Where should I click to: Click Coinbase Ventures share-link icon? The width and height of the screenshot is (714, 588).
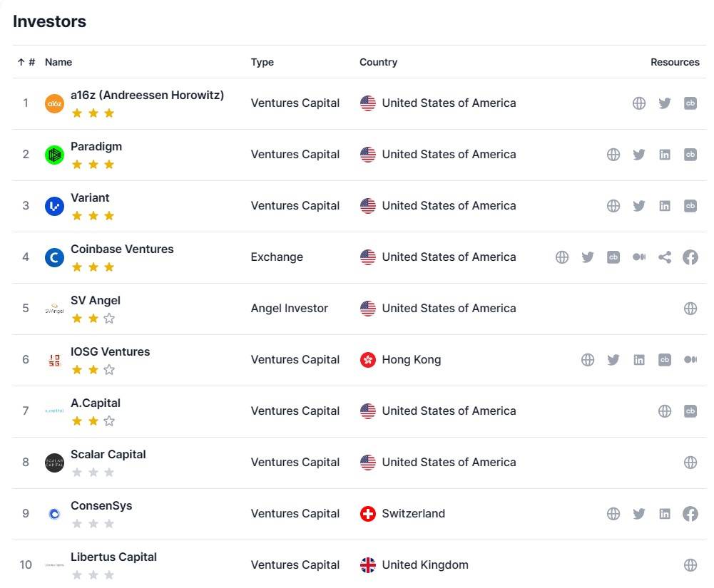click(664, 257)
